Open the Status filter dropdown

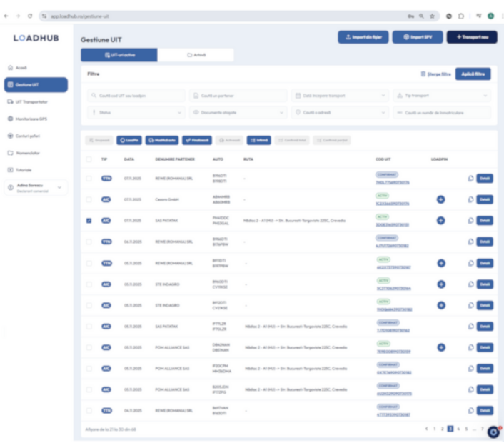point(136,112)
